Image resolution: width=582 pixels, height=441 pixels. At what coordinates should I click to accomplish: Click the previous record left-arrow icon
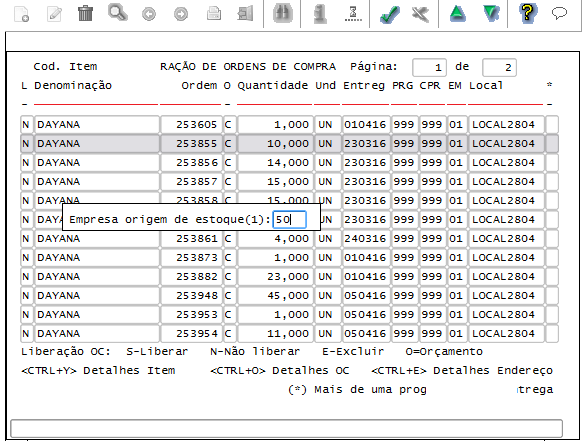pos(149,14)
